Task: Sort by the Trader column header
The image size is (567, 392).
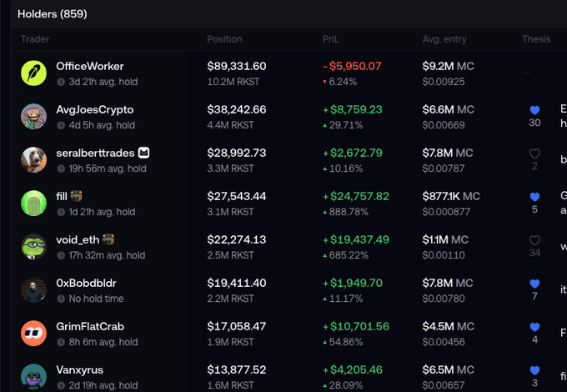Action: pyautogui.click(x=35, y=39)
